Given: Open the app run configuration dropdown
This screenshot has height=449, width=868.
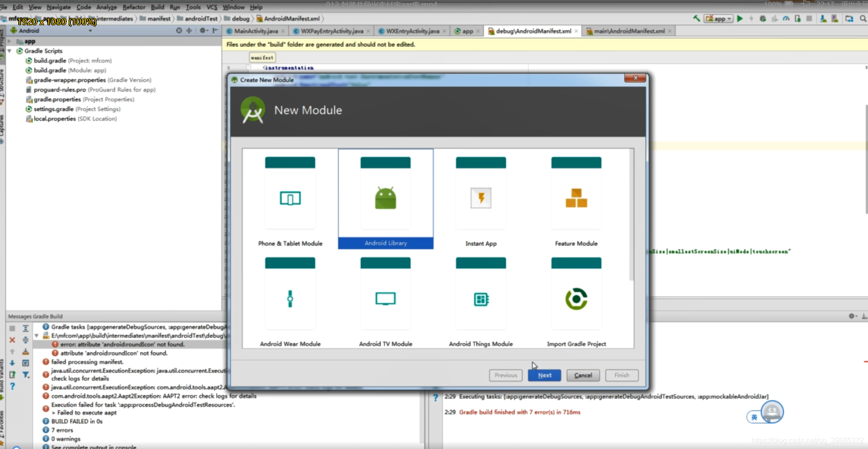Looking at the screenshot, I should (x=719, y=18).
